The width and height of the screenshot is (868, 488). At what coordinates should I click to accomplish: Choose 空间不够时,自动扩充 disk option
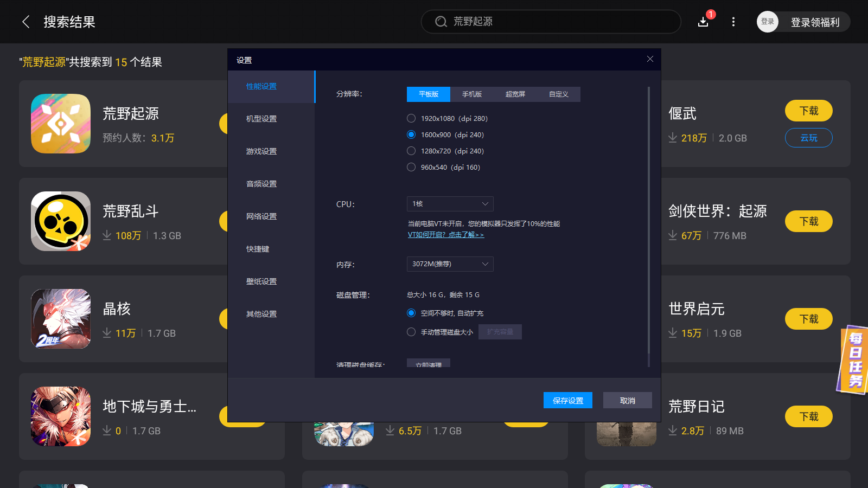click(x=411, y=313)
